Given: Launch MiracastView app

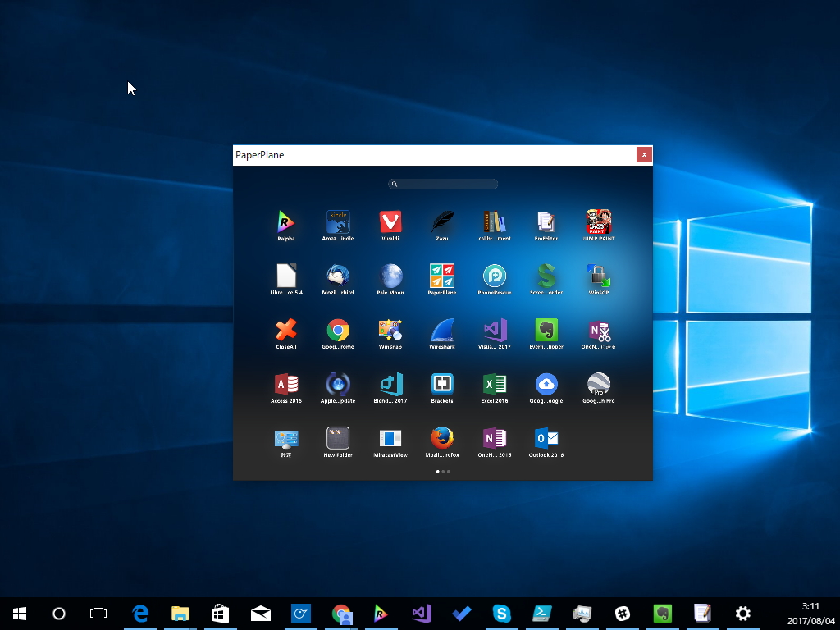Looking at the screenshot, I should pos(390,438).
